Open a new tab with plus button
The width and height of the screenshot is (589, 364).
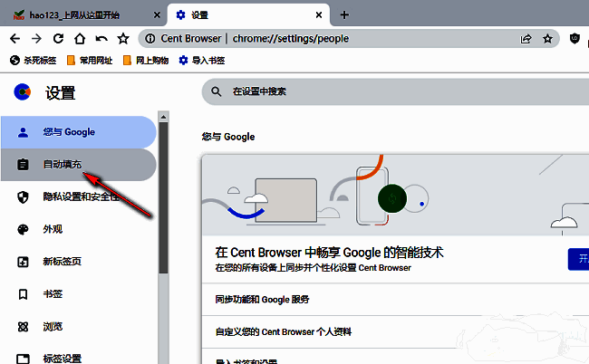pyautogui.click(x=344, y=15)
